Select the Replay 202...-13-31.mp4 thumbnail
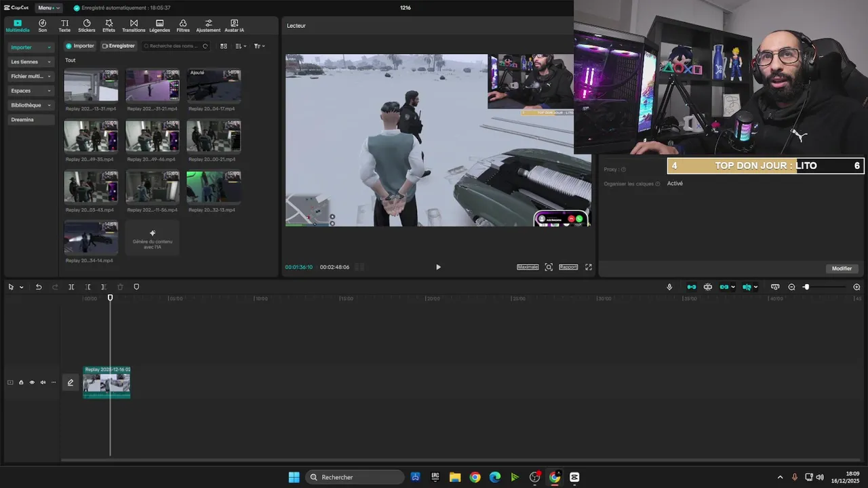This screenshot has width=868, height=488. [91, 85]
